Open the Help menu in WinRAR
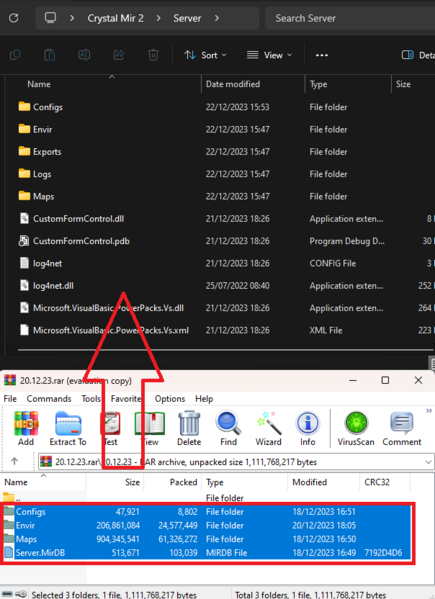Screen dimensions: 435x599 coord(204,398)
